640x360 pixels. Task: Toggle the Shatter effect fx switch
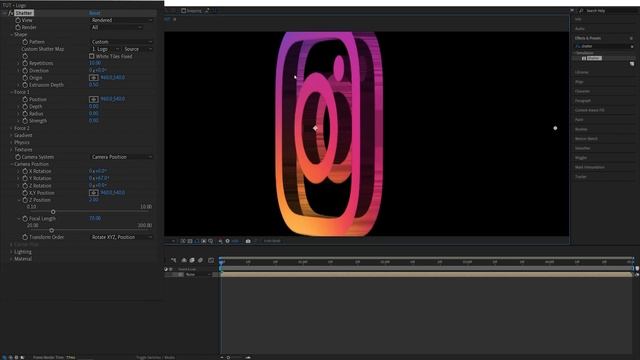11,13
